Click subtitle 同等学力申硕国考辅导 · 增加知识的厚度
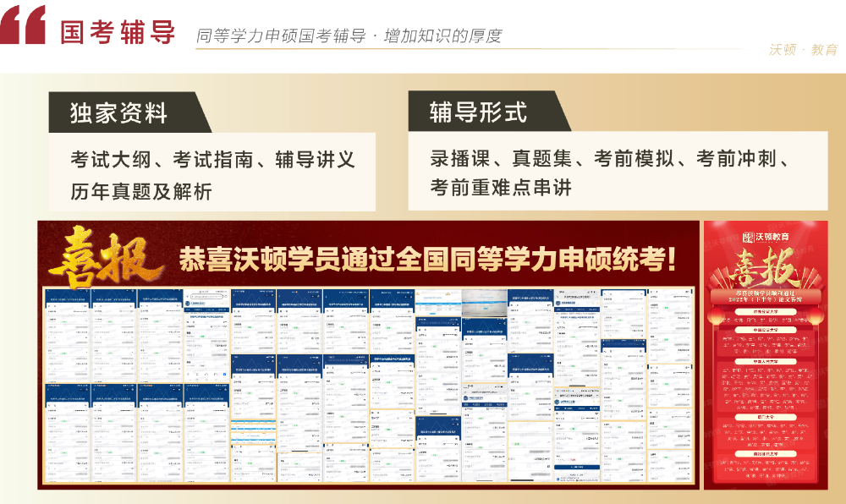 click(349, 36)
